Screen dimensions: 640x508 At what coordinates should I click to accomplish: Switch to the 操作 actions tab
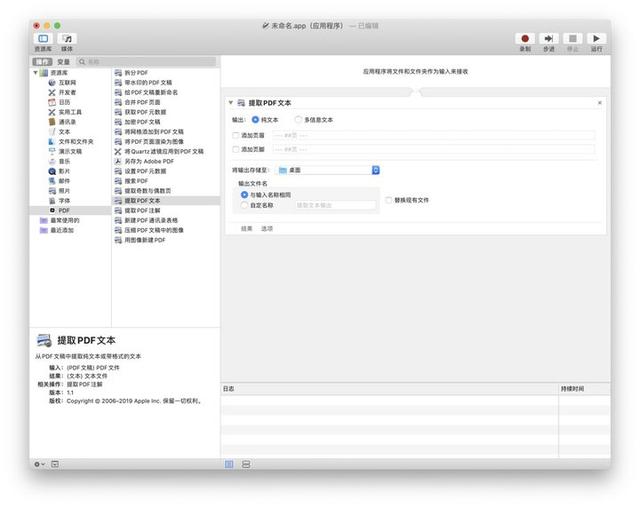[42, 62]
